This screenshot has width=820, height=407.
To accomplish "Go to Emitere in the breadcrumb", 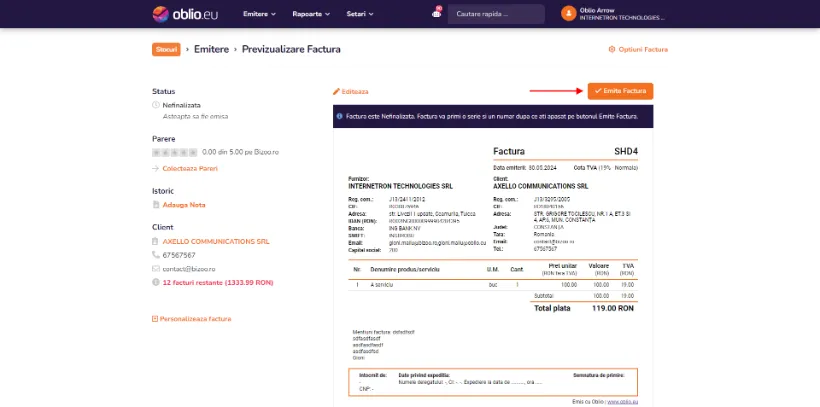I will point(211,49).
